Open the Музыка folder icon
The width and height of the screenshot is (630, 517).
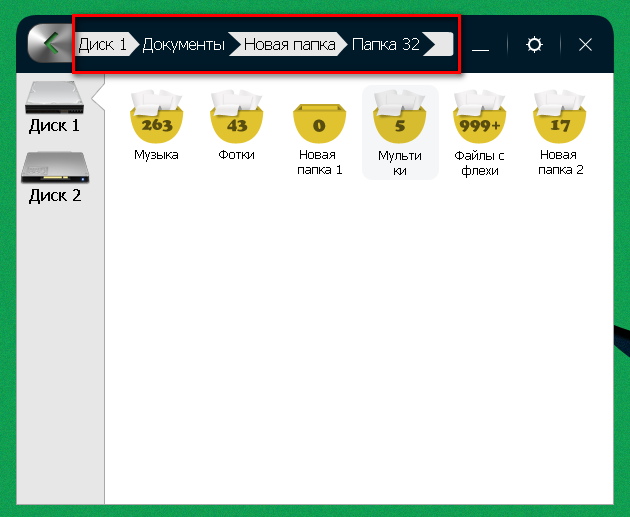(x=156, y=117)
